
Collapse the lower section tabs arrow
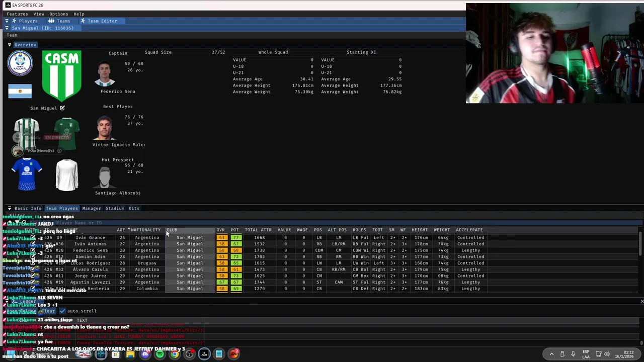click(x=10, y=208)
